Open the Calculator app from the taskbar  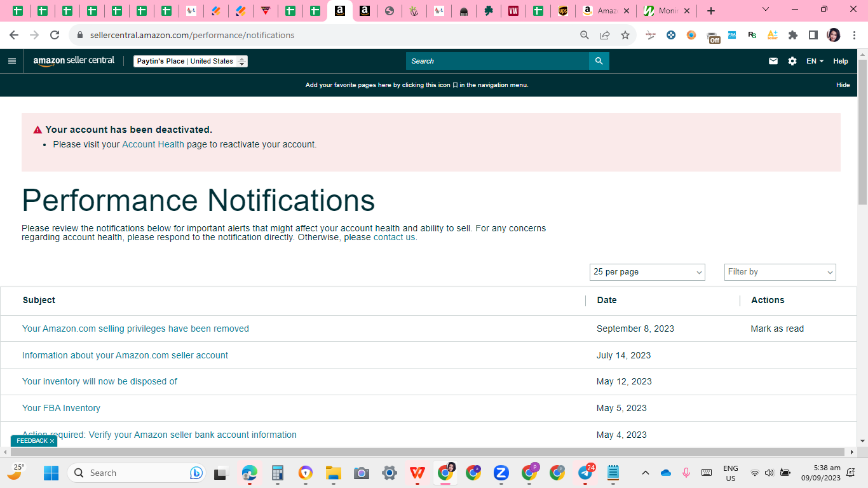(x=277, y=473)
